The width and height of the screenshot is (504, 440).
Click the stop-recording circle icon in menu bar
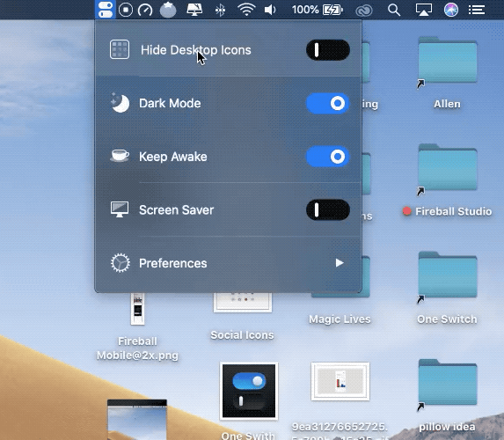pos(126,10)
